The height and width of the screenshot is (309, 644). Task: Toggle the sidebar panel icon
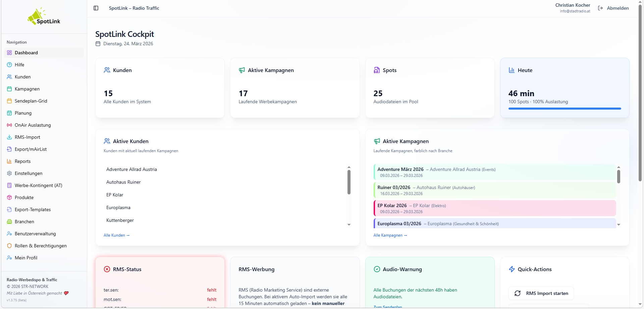click(x=96, y=8)
